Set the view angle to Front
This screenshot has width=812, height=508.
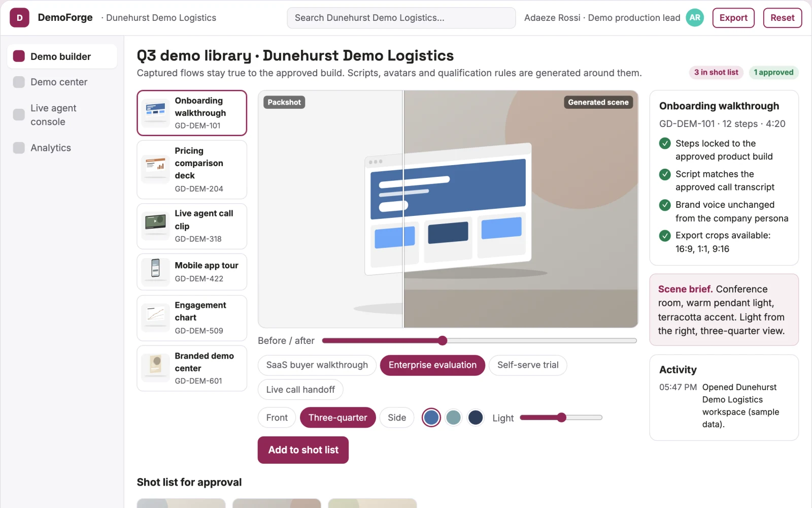coord(277,418)
